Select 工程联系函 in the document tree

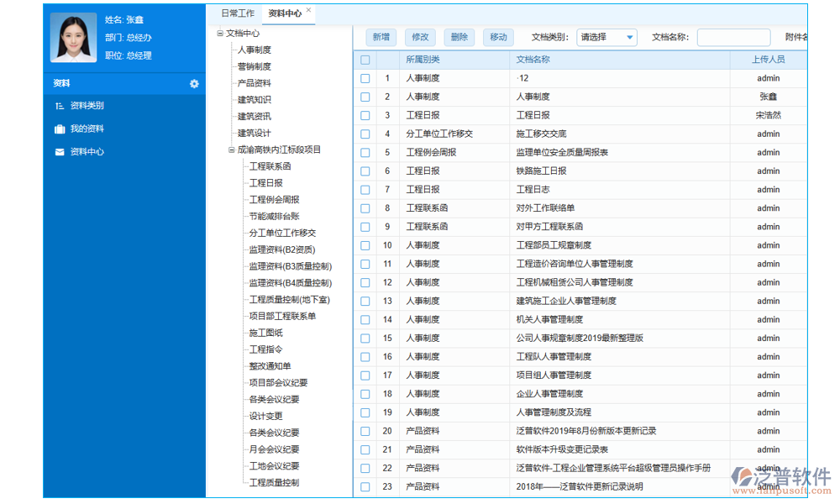tap(270, 166)
